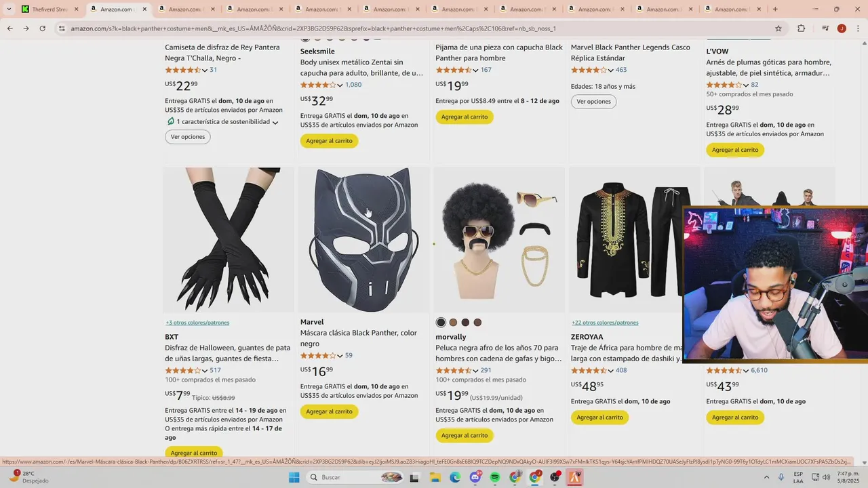Viewport: 868px width, 488px height.
Task: Open the volume control in tray
Action: click(x=826, y=477)
